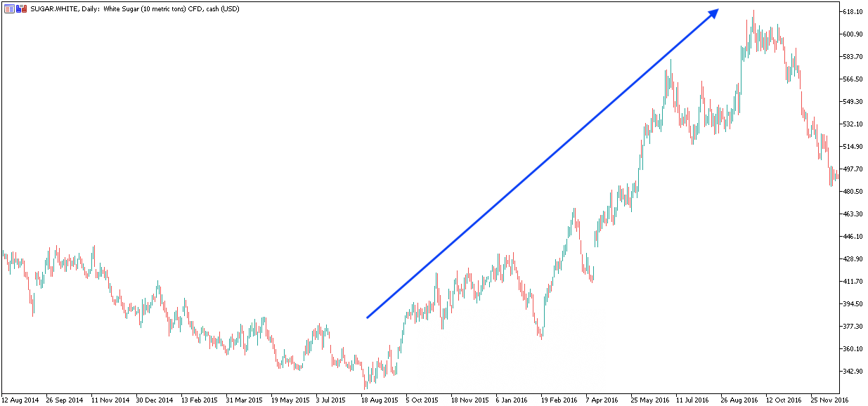Image resolution: width=868 pixels, height=406 pixels.
Task: Click the 26 Sep 2014 date label
Action: coord(65,400)
